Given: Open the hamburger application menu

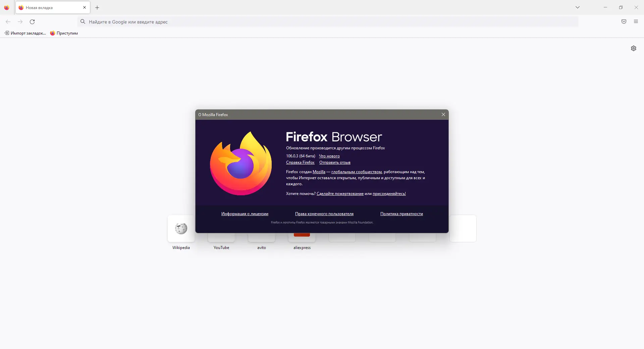Looking at the screenshot, I should coord(636,22).
